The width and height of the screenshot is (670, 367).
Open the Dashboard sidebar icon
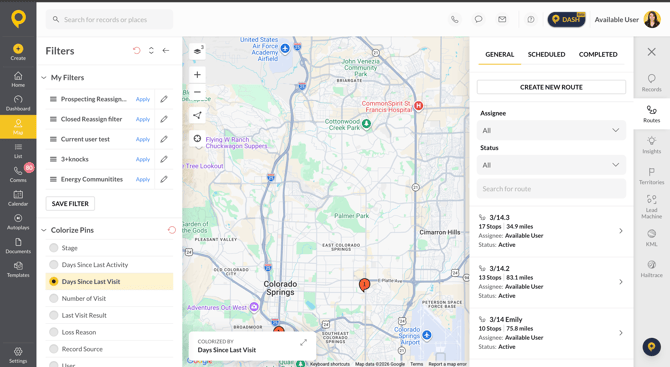pos(18,100)
